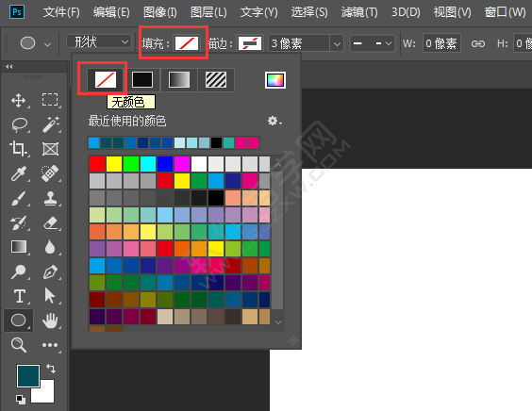The image size is (532, 411).
Task: Select the Crop tool
Action: coord(18,149)
